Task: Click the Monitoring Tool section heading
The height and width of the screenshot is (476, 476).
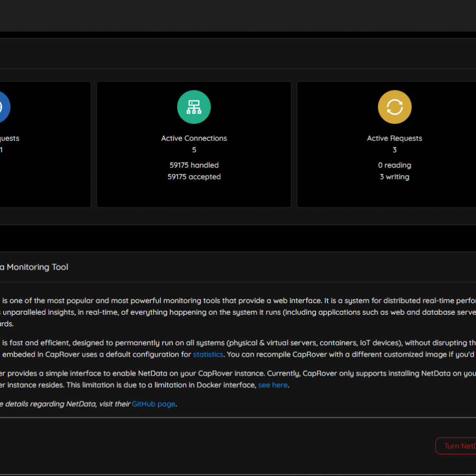Action: pos(34,267)
